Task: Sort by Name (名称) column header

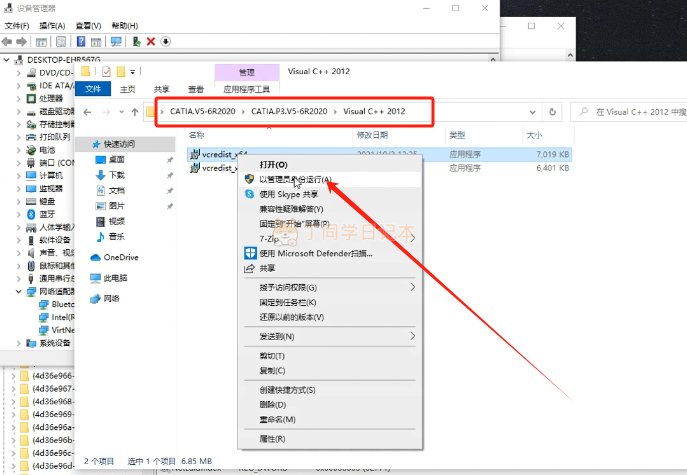Action: (x=197, y=135)
